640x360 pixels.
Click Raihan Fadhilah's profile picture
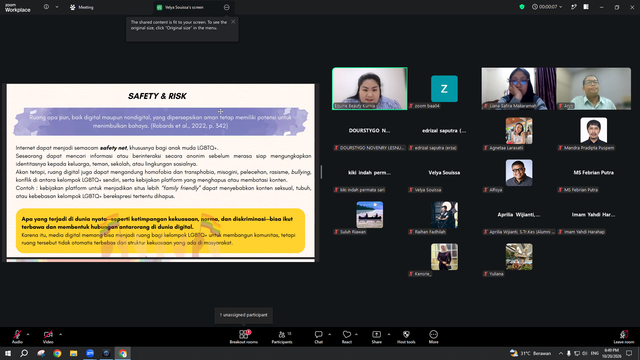pyautogui.click(x=444, y=215)
